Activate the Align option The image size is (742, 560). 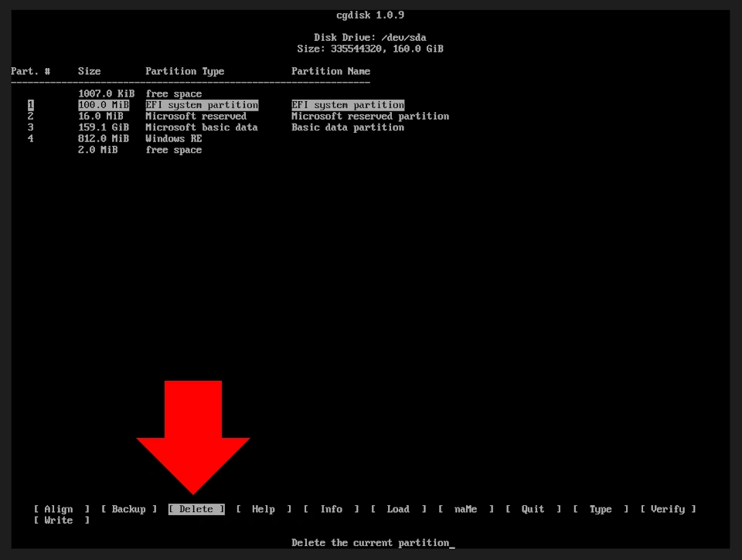click(57, 509)
